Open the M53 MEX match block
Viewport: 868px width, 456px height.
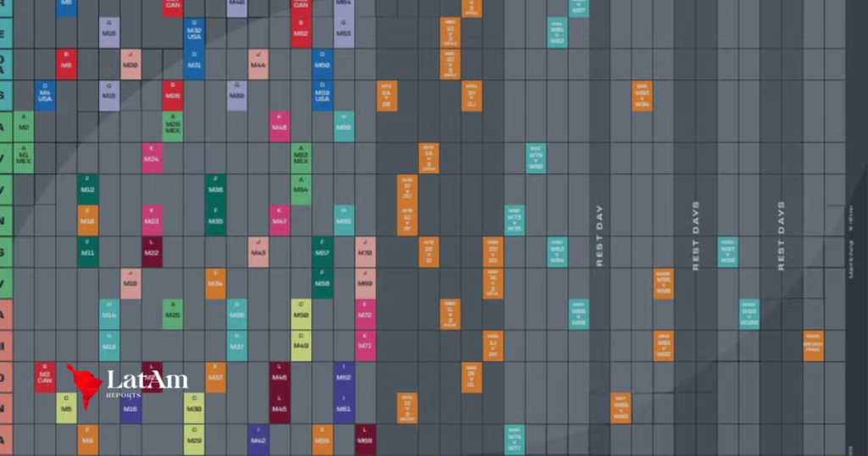[301, 158]
